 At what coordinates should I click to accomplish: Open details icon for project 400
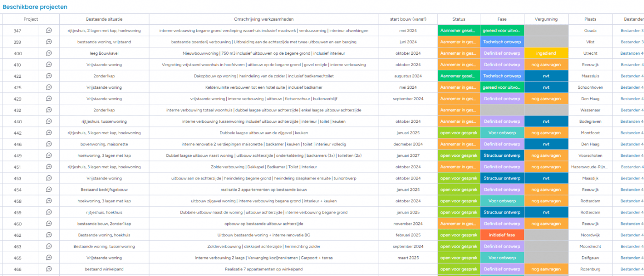tap(49, 53)
